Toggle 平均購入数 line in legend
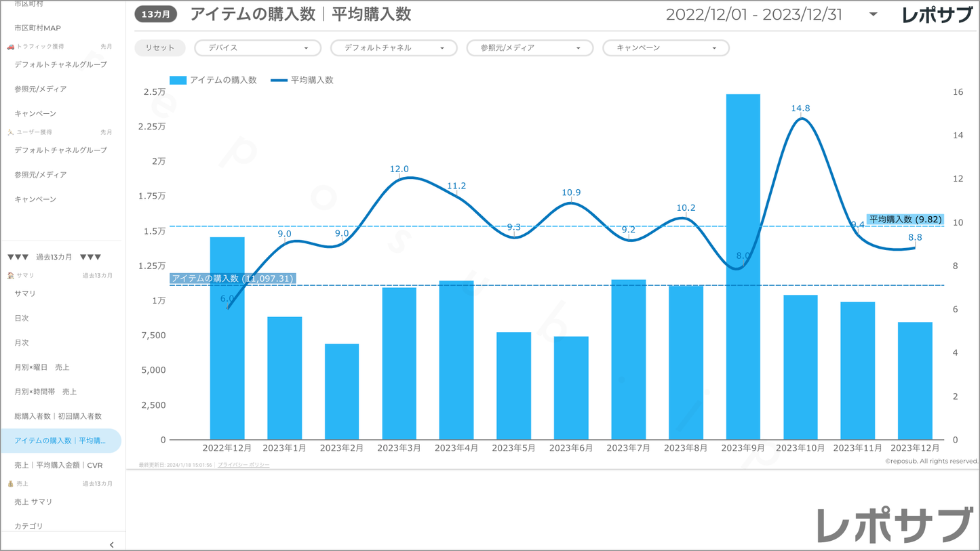 [x=302, y=80]
